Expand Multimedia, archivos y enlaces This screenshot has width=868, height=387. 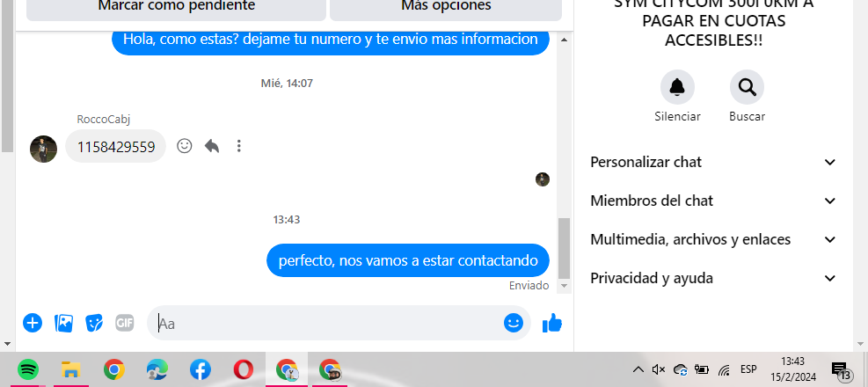pyautogui.click(x=713, y=240)
